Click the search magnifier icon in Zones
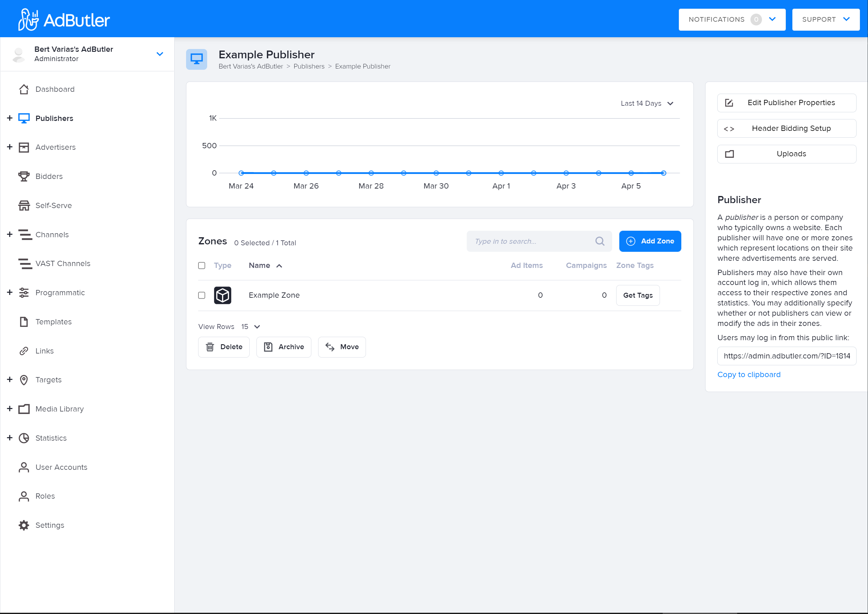The width and height of the screenshot is (868, 614). coord(599,241)
